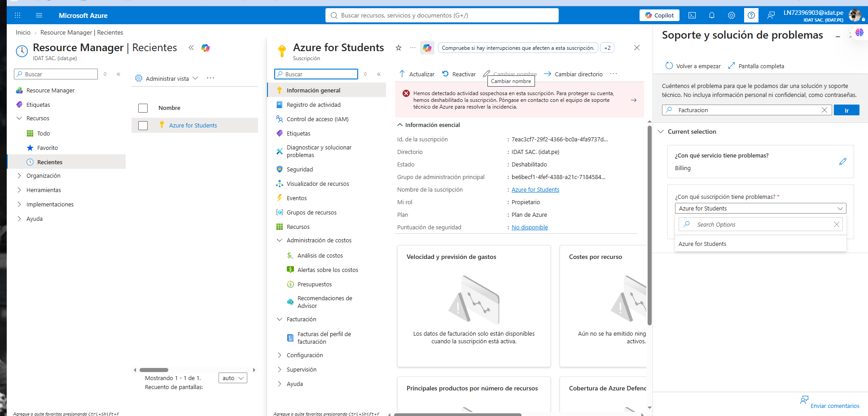Open the feedback icon in the top bar
868x416 pixels.
(x=771, y=15)
